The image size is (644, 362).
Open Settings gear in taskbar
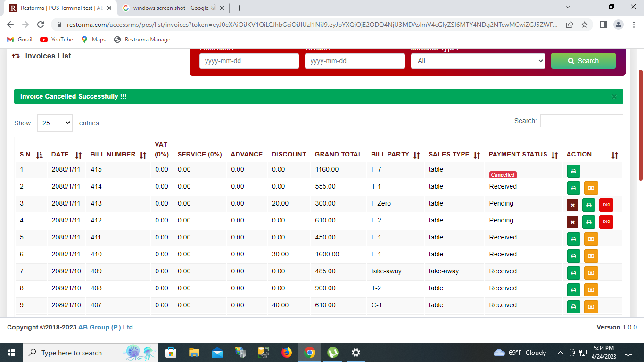[x=356, y=353]
